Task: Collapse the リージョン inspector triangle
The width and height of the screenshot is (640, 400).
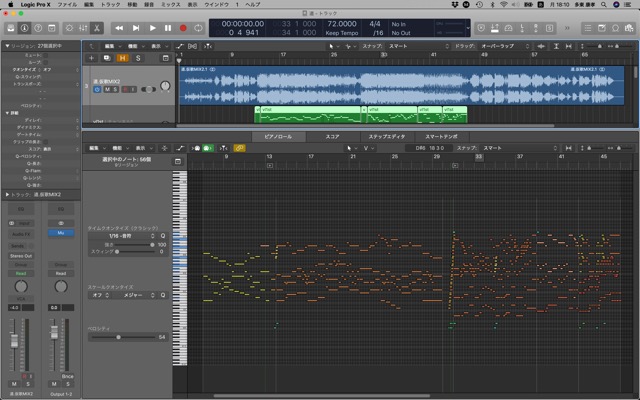Action: (x=7, y=46)
